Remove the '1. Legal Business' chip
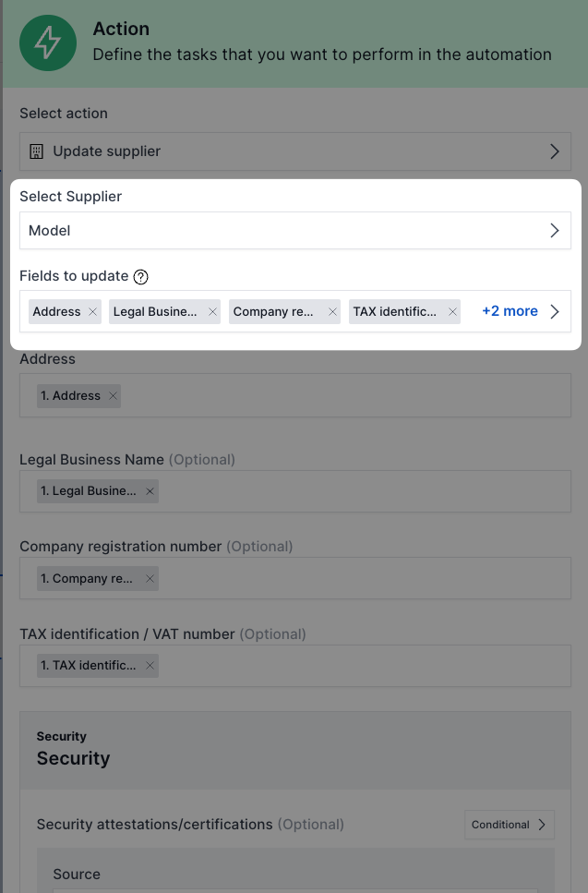This screenshot has height=893, width=588. coord(150,491)
